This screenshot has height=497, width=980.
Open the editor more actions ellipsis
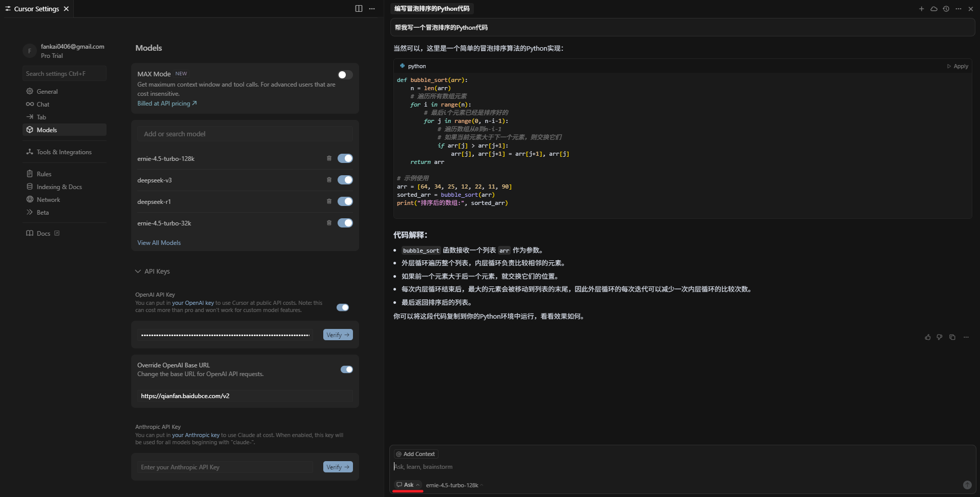click(372, 9)
